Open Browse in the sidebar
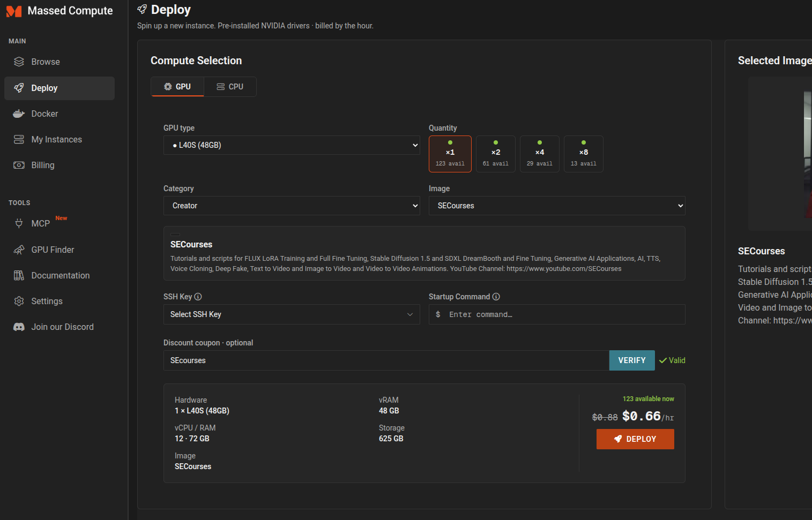 point(59,62)
